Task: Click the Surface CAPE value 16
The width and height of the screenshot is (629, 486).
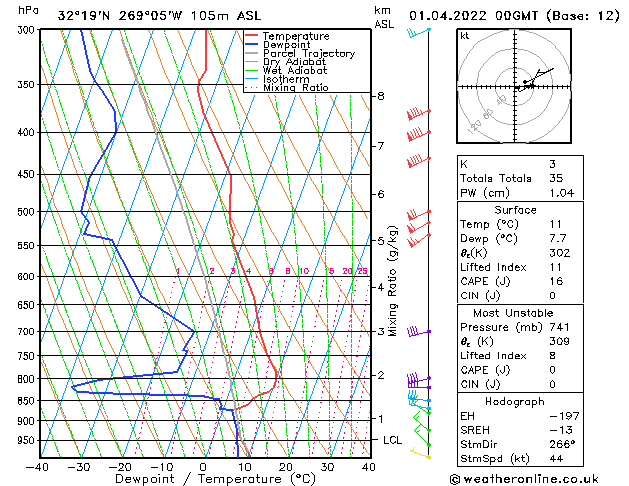Action: [556, 281]
